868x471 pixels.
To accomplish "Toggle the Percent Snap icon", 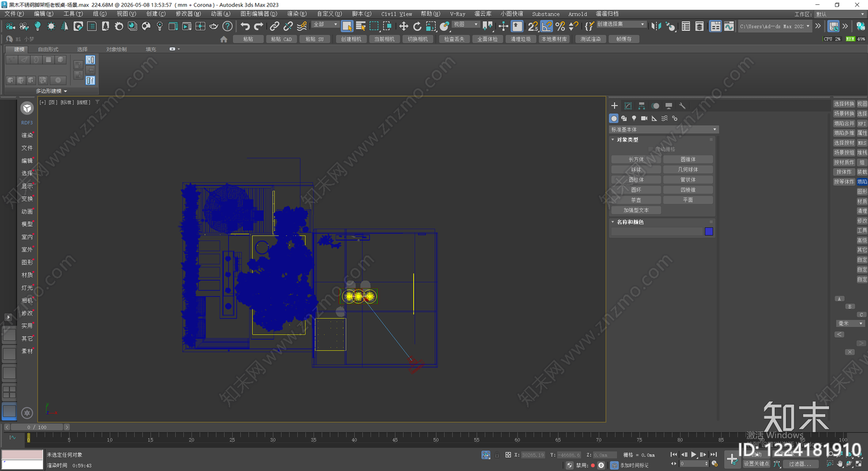I will point(560,26).
